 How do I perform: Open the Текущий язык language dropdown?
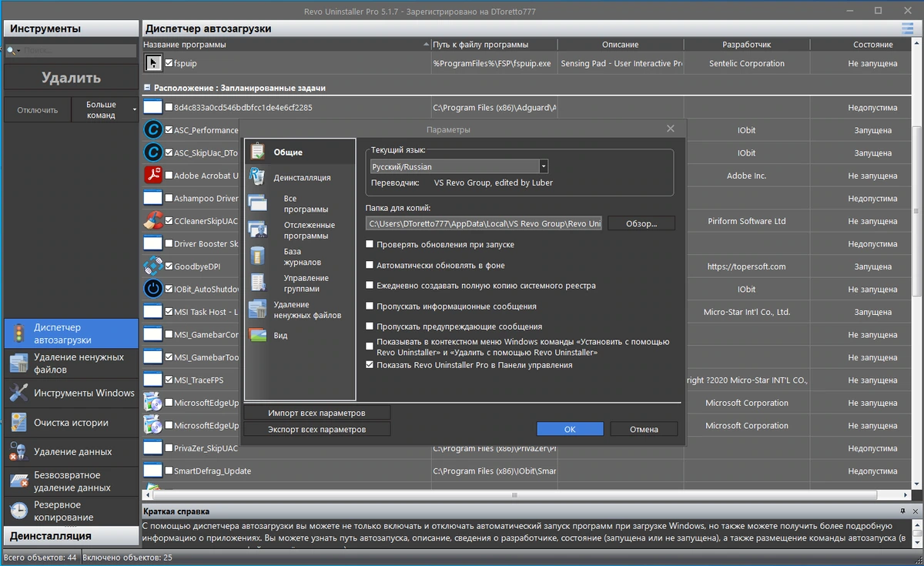click(544, 166)
